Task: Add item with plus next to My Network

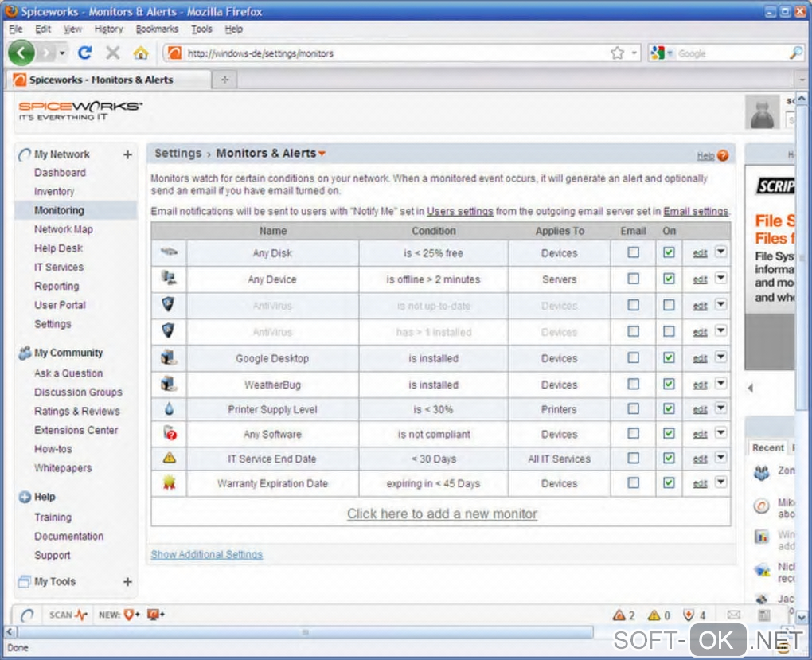Action: pyautogui.click(x=127, y=154)
